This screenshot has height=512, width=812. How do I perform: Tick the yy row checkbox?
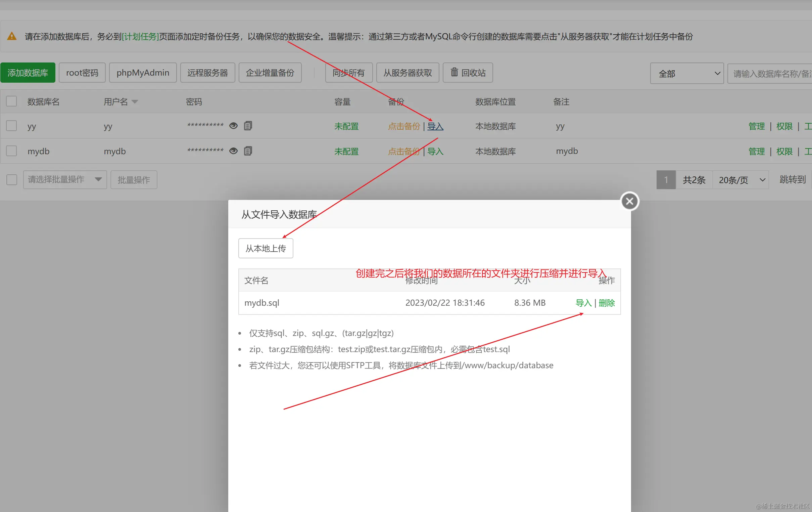[x=11, y=126]
